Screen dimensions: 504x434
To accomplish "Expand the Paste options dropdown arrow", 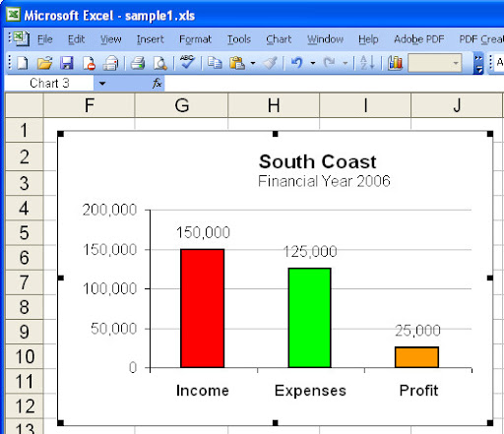I will (253, 63).
